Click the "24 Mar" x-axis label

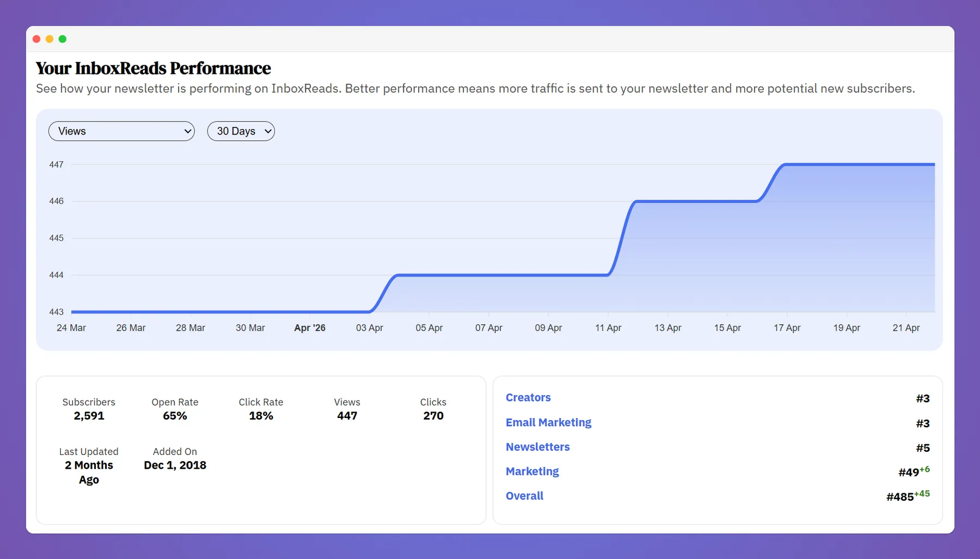click(71, 328)
